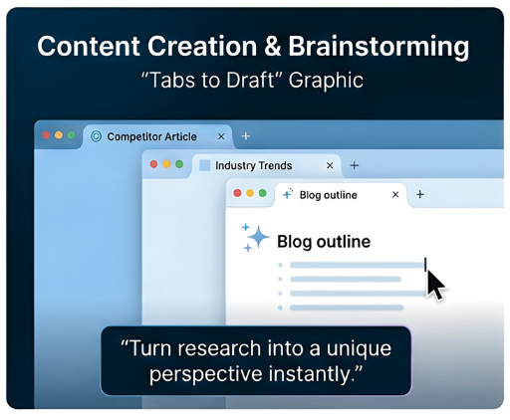The width and height of the screenshot is (510, 420).
Task: Click green maximize dot of Industry Trends window
Action: [x=179, y=164]
